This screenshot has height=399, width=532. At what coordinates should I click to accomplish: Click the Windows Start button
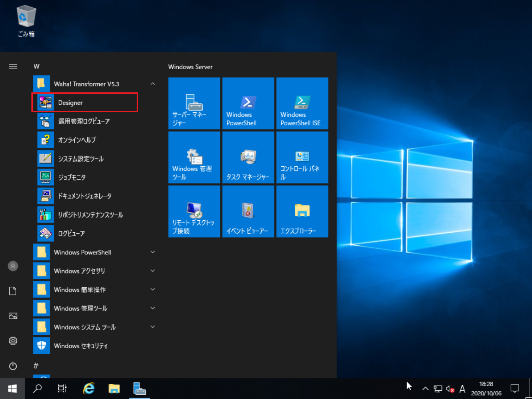(x=12, y=388)
